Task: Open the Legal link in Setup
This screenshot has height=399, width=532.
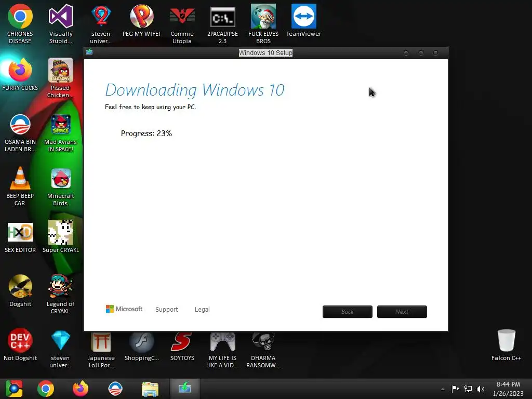Action: (x=202, y=310)
